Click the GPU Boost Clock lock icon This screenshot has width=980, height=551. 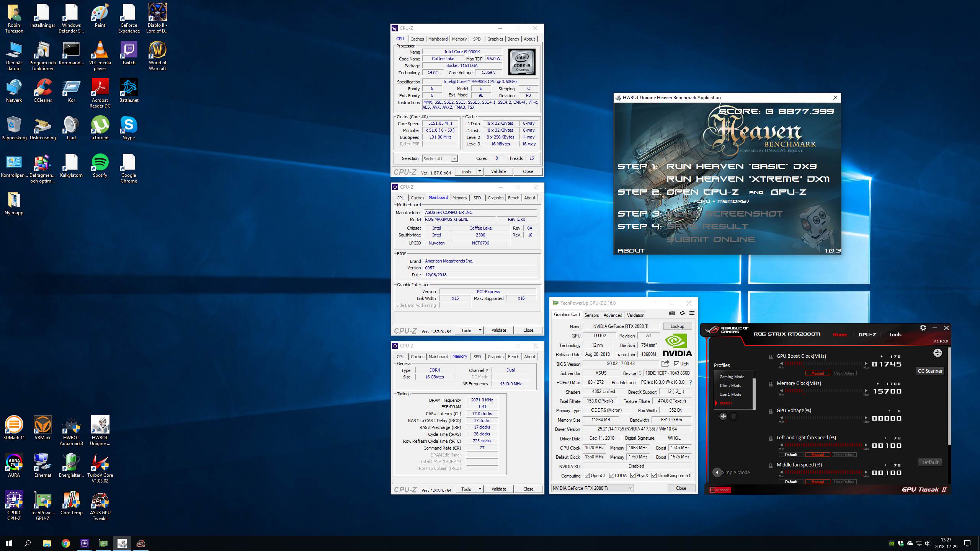click(771, 357)
